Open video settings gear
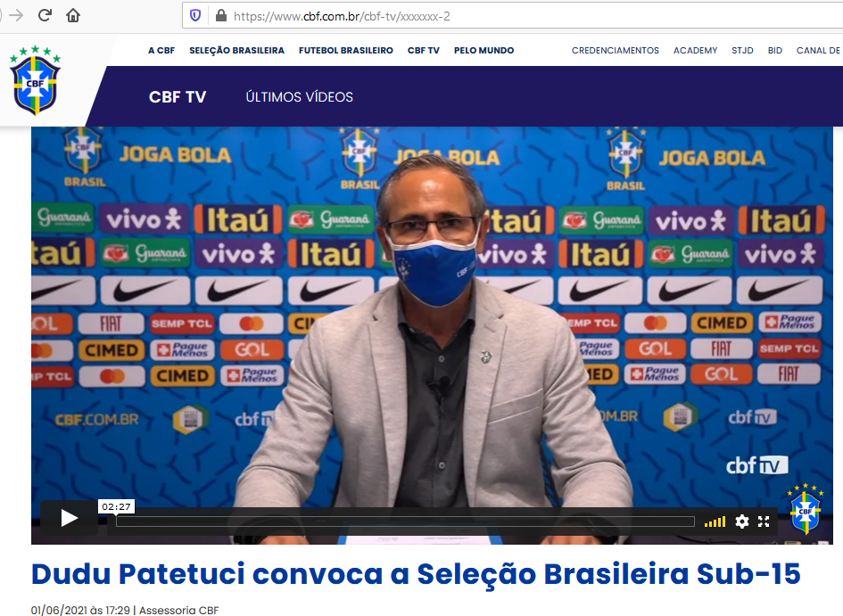The width and height of the screenshot is (843, 616). 742,522
